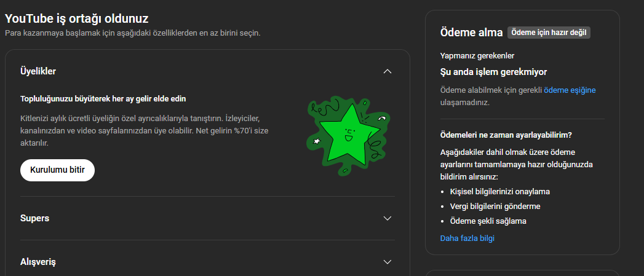Click the Şu anda işlem gerekmiyor text

(x=493, y=73)
